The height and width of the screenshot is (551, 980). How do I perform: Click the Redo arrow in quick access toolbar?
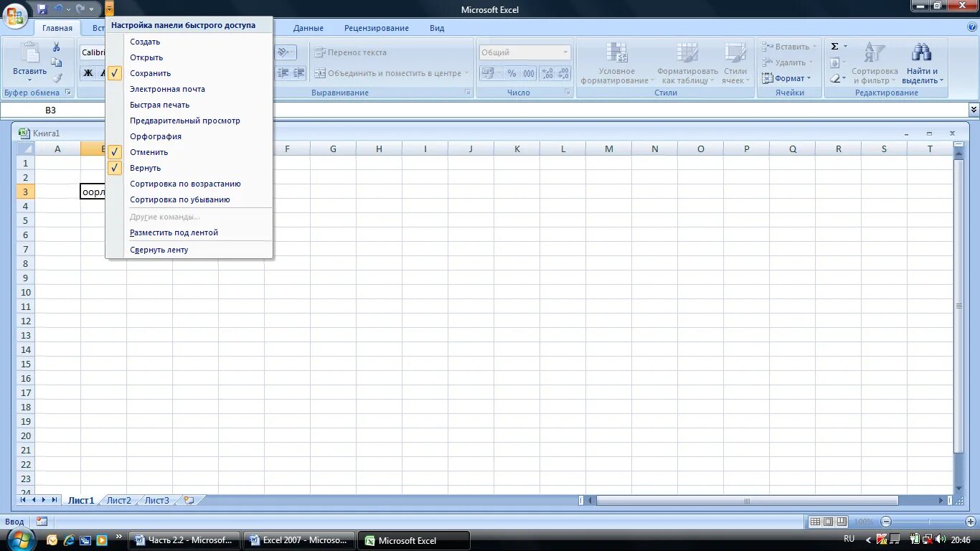click(x=80, y=9)
